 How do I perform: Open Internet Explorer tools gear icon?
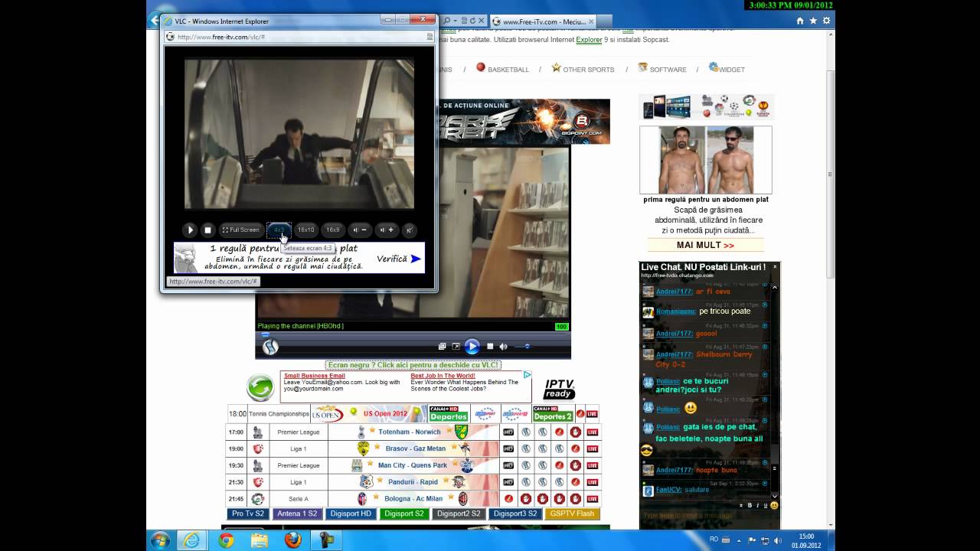coord(826,21)
